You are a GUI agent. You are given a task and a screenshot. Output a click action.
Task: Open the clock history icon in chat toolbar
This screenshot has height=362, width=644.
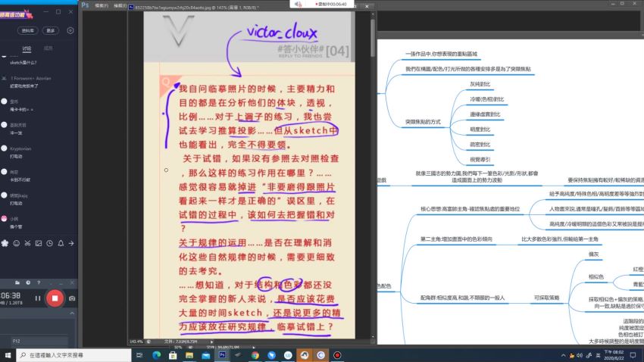click(50, 243)
